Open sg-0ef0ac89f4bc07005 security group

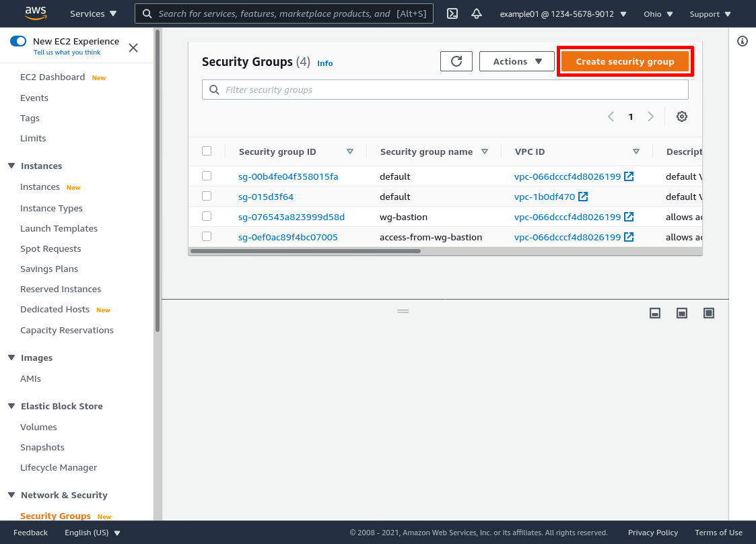click(288, 237)
